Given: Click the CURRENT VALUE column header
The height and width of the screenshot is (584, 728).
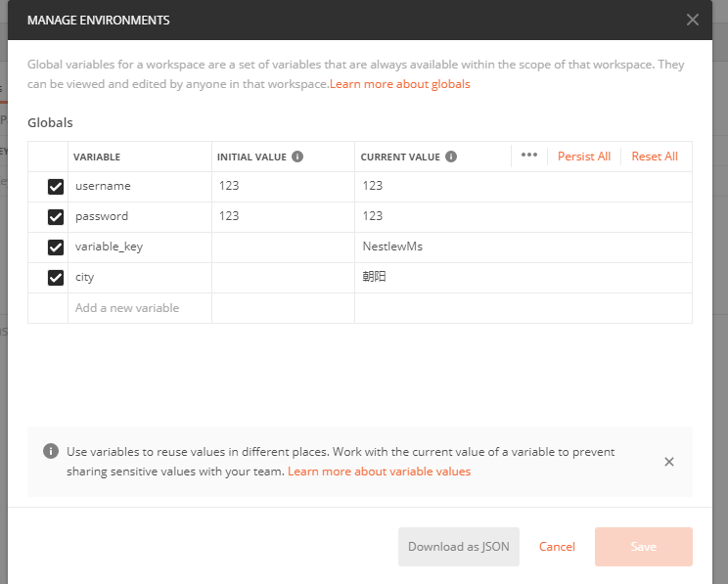Looking at the screenshot, I should point(400,157).
